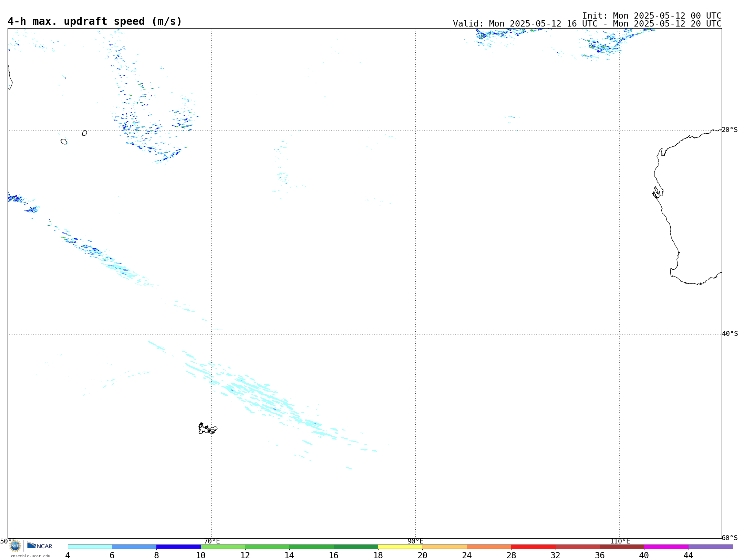Image resolution: width=744 pixels, height=560 pixels.
Task: Click the colorbar tick label '28'
Action: point(511,556)
